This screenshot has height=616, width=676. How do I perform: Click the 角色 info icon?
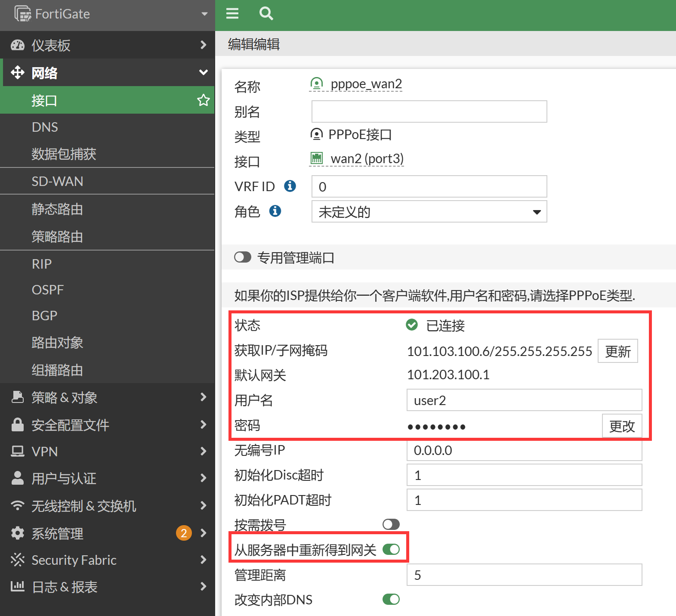pyautogui.click(x=275, y=211)
